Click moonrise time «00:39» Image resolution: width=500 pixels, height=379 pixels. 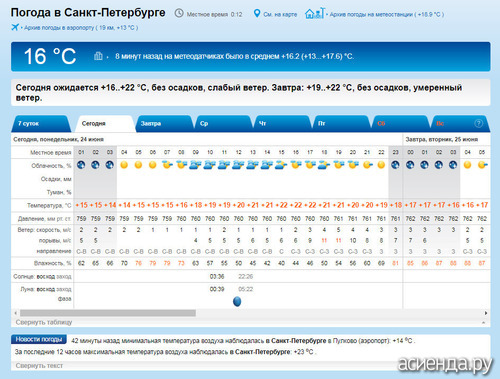(217, 289)
